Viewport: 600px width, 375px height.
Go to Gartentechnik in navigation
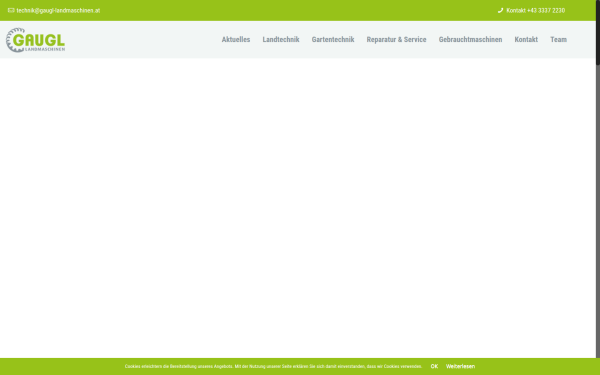pyautogui.click(x=333, y=39)
